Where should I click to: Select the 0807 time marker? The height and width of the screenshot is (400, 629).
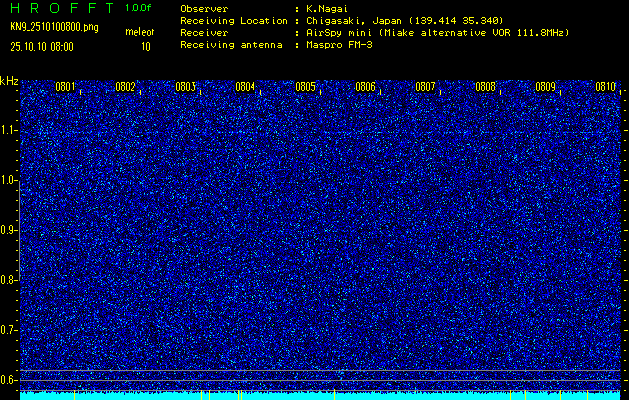coord(425,87)
